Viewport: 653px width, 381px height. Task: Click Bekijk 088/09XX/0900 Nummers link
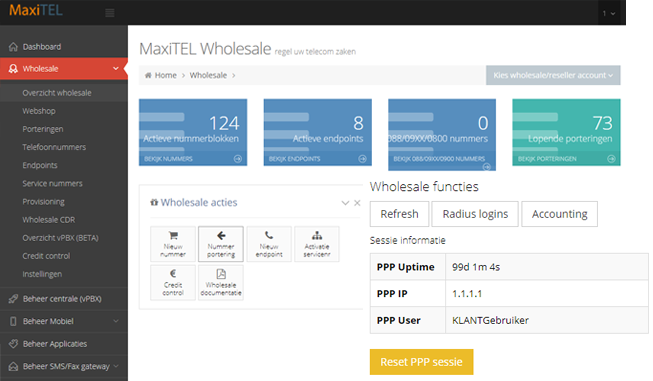[x=439, y=159]
